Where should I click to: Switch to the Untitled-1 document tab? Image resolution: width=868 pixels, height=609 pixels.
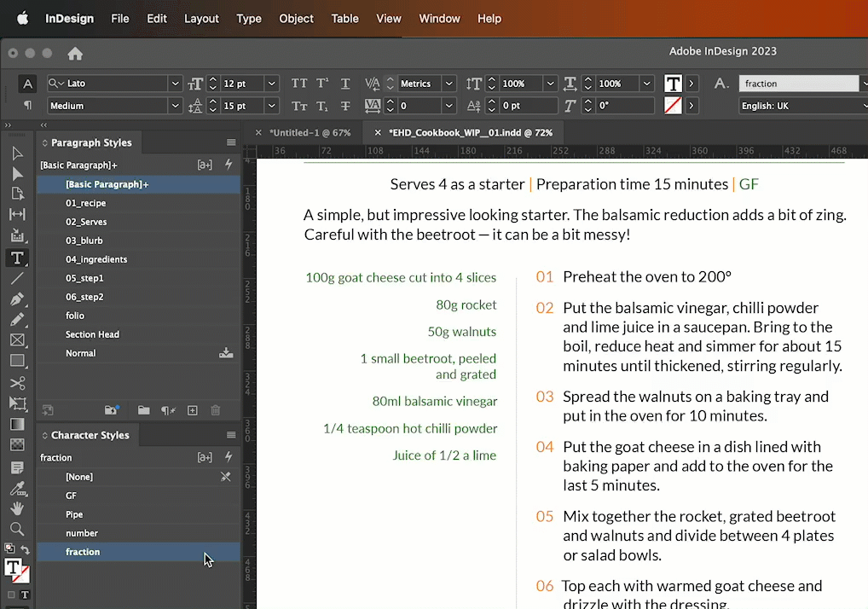pyautogui.click(x=310, y=133)
